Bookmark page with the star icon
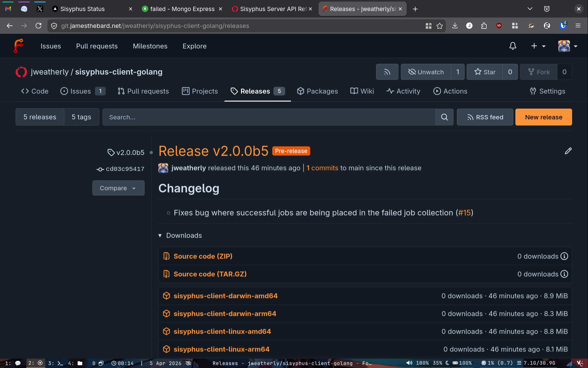 (440, 26)
